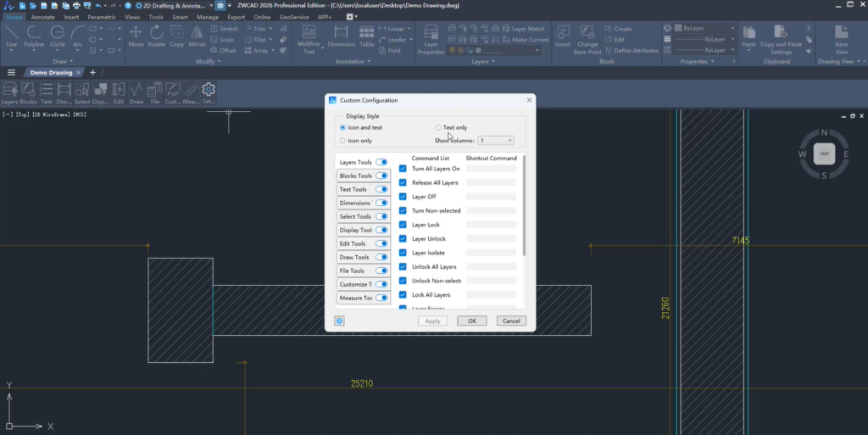Expand the Annotation panel
This screenshot has height=435, width=868.
tap(353, 61)
